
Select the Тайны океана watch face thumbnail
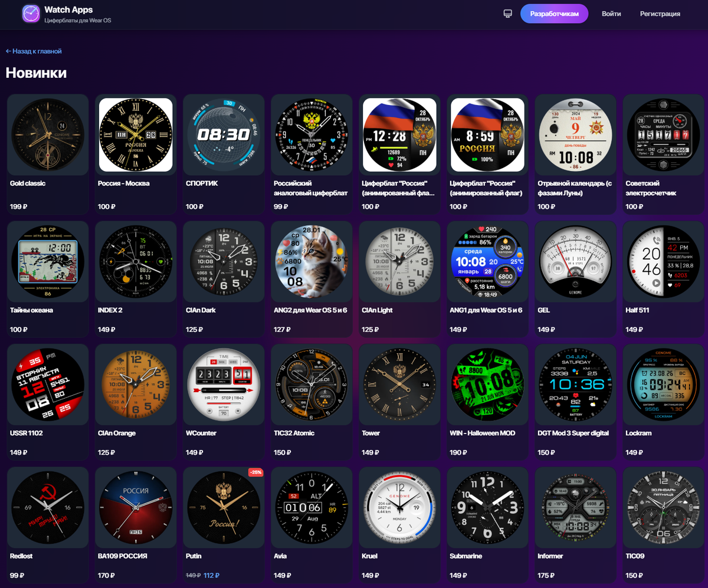pos(48,261)
